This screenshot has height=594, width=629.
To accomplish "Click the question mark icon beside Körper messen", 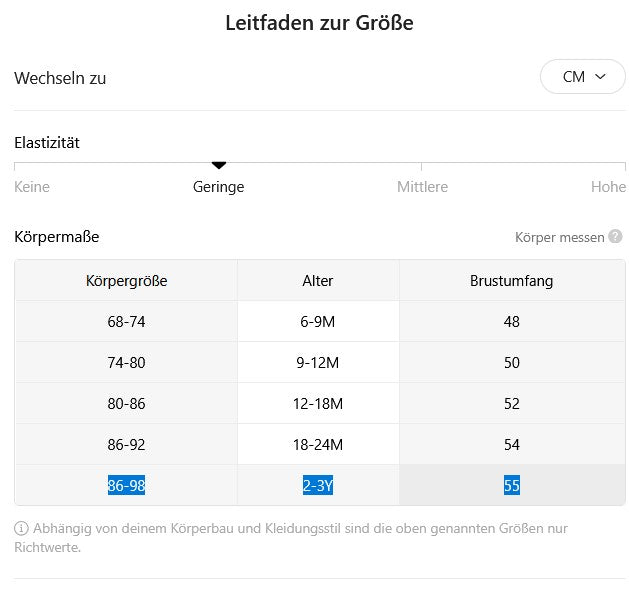I will tap(615, 237).
